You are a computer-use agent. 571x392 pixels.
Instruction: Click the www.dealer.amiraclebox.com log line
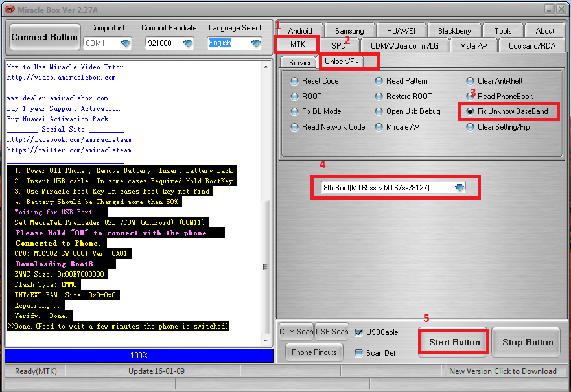58,98
